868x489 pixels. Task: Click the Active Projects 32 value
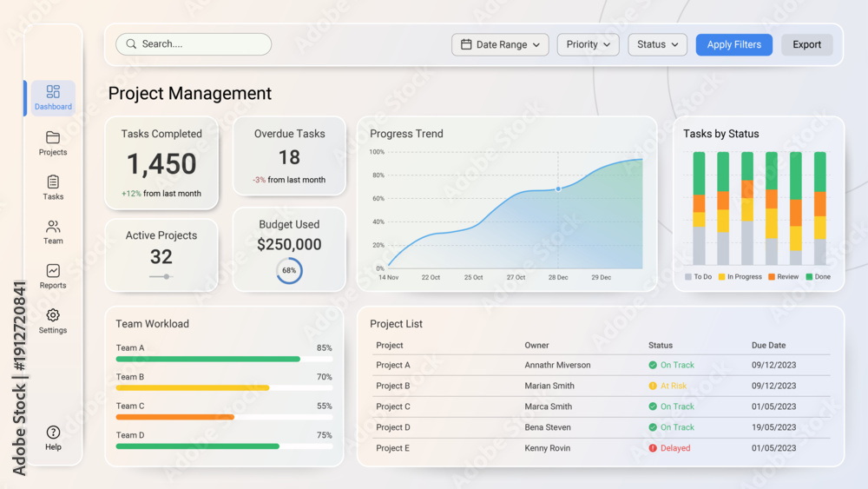[x=161, y=256]
